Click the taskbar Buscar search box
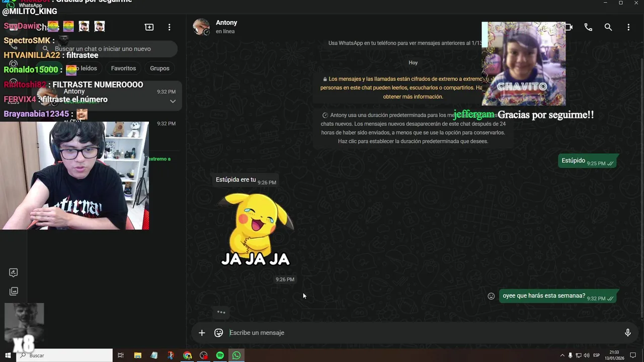The width and height of the screenshot is (644, 362). click(64, 355)
